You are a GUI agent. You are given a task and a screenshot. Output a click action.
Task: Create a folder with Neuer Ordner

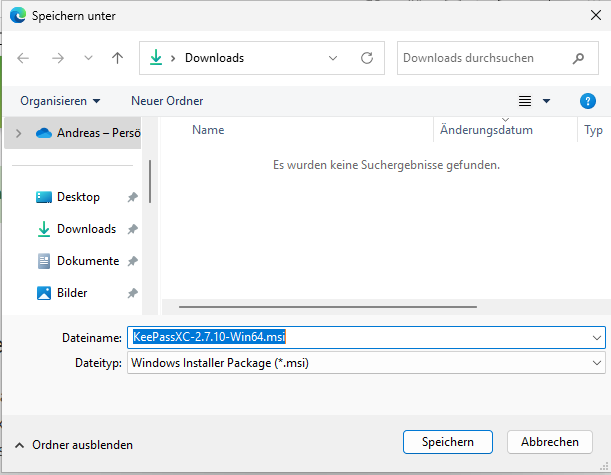click(167, 101)
